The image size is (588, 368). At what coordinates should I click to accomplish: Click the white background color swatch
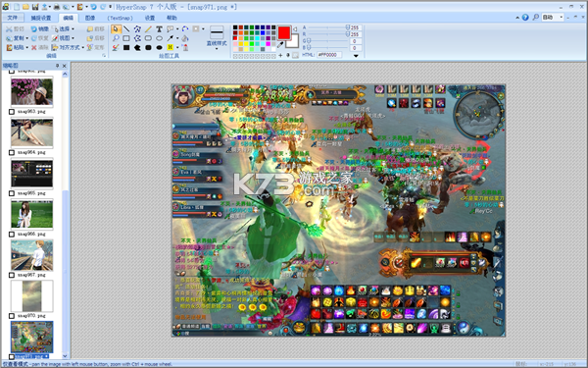pyautogui.click(x=294, y=42)
